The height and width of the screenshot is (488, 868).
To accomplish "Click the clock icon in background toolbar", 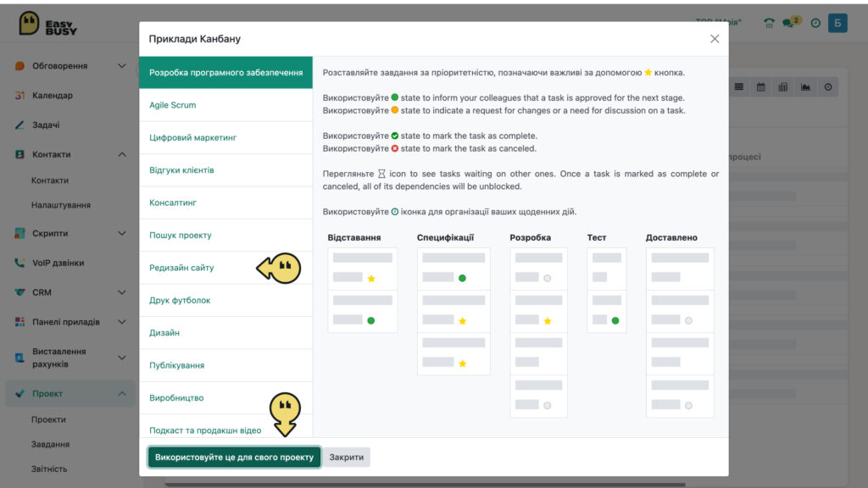I will pyautogui.click(x=828, y=87).
